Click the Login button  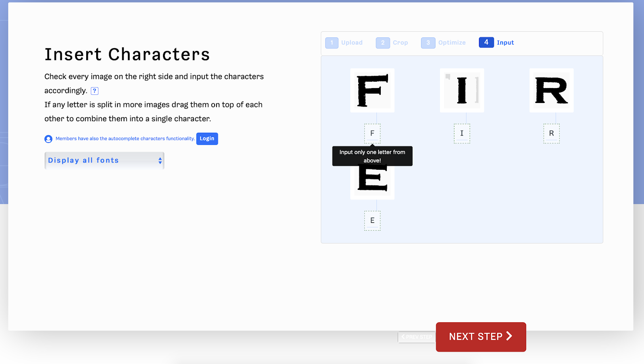pyautogui.click(x=207, y=139)
